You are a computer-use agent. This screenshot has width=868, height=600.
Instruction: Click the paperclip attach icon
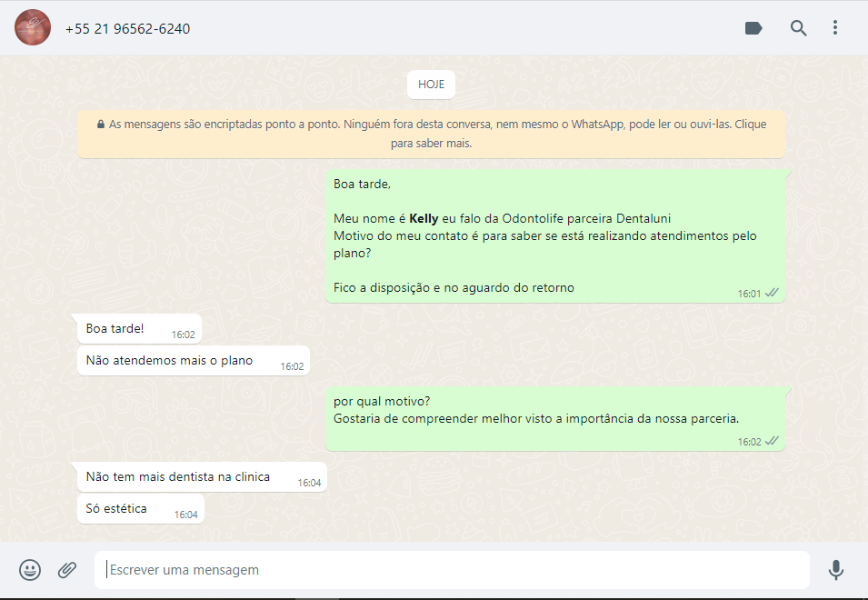pyautogui.click(x=67, y=570)
